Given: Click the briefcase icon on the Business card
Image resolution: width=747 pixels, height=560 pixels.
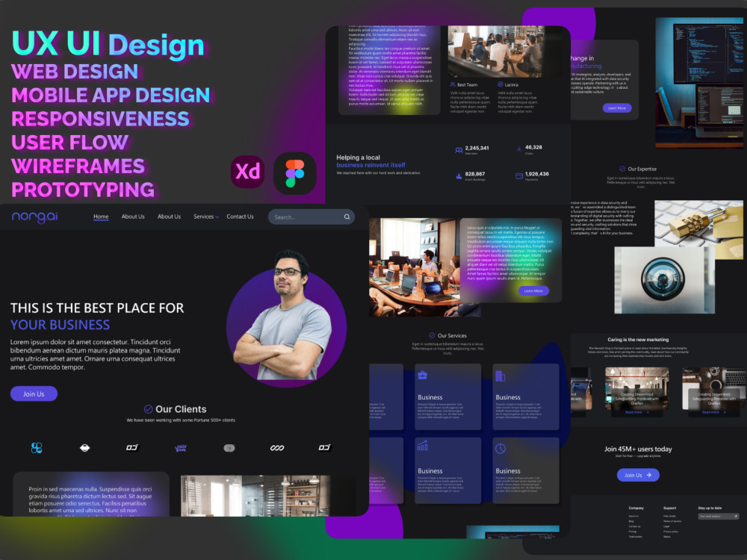Looking at the screenshot, I should point(423,376).
